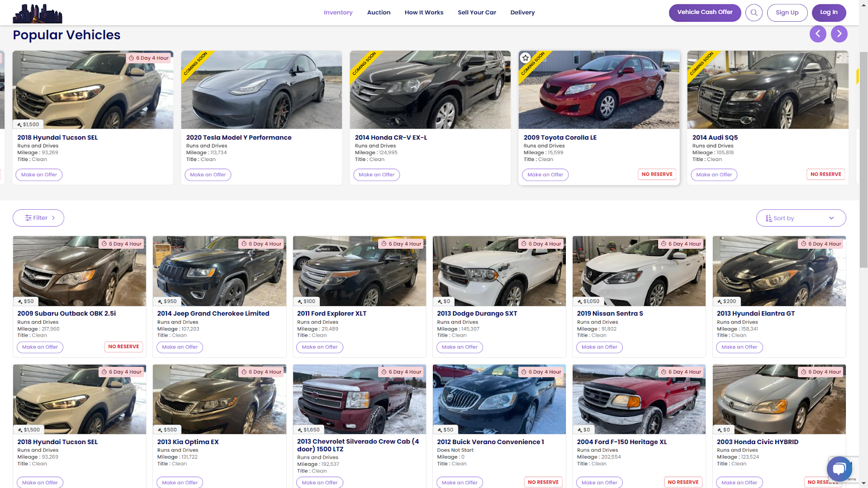The width and height of the screenshot is (868, 488).
Task: Click the favorite star on Toyota Corolla
Action: 525,57
